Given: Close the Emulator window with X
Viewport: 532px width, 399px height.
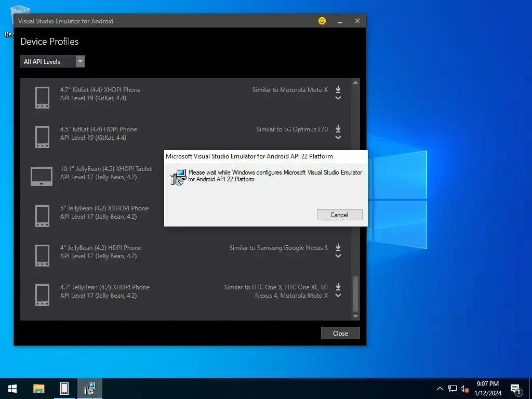Looking at the screenshot, I should click(357, 21).
